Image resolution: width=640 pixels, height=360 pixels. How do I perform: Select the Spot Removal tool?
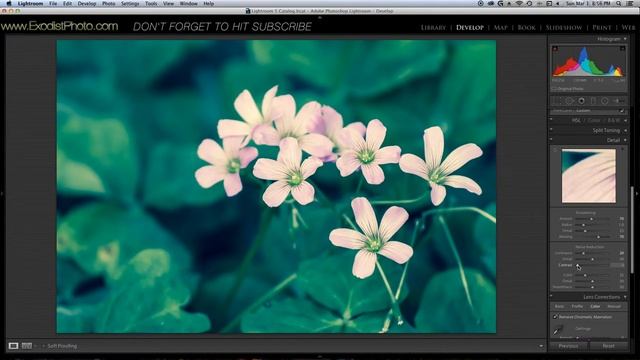pos(569,101)
